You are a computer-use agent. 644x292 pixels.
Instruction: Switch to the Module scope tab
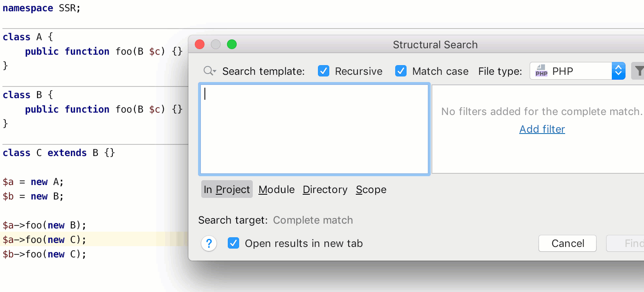click(277, 189)
